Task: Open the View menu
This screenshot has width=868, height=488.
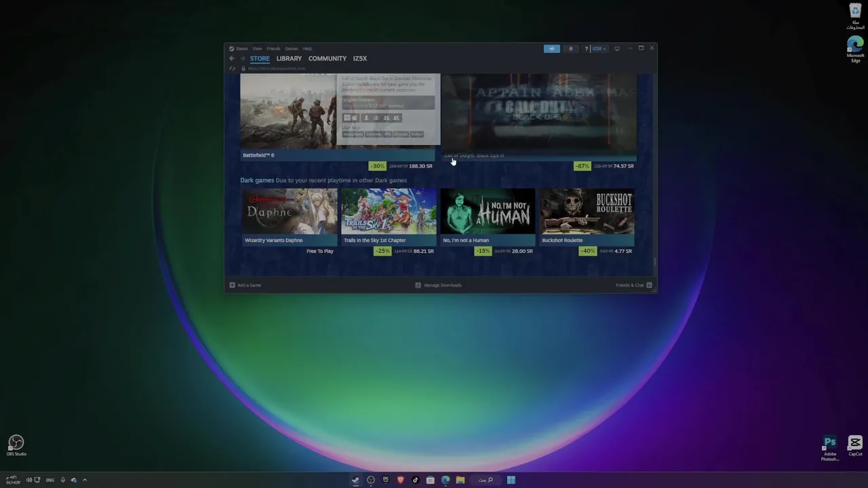Action: coord(257,49)
